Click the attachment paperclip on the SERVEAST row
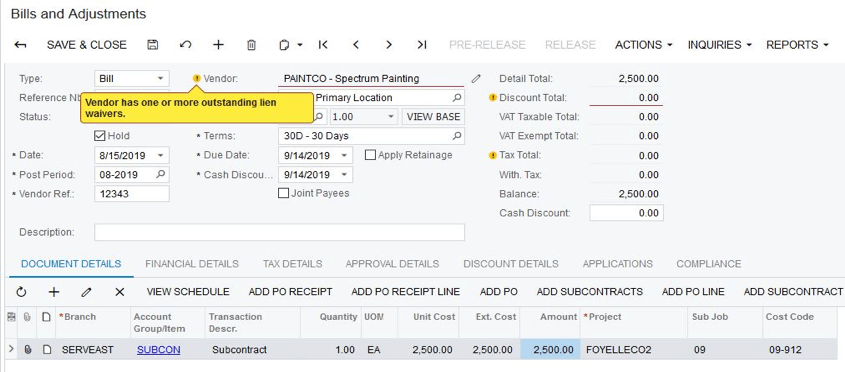The image size is (845, 372). [28, 350]
